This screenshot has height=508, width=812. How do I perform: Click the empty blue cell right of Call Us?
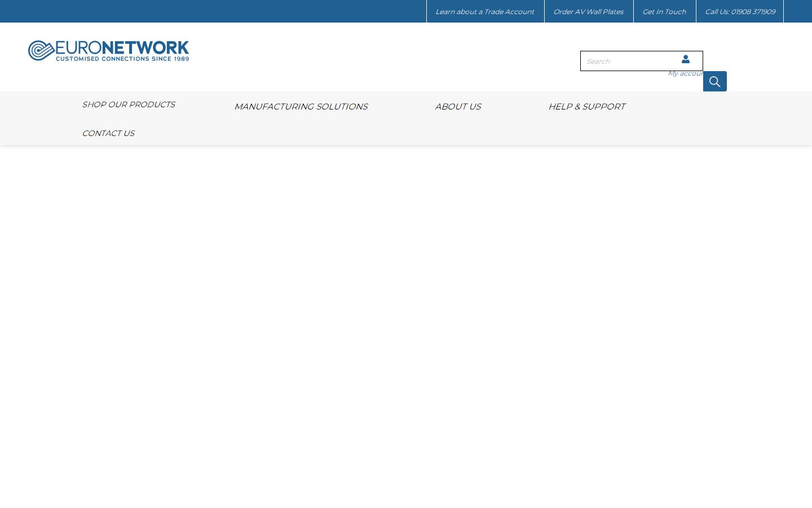coord(797,11)
